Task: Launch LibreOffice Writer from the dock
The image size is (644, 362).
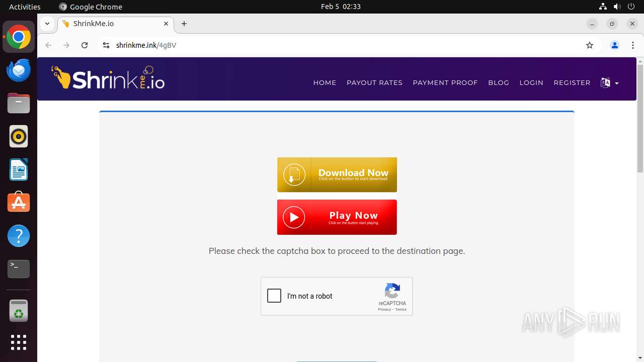Action: (19, 169)
